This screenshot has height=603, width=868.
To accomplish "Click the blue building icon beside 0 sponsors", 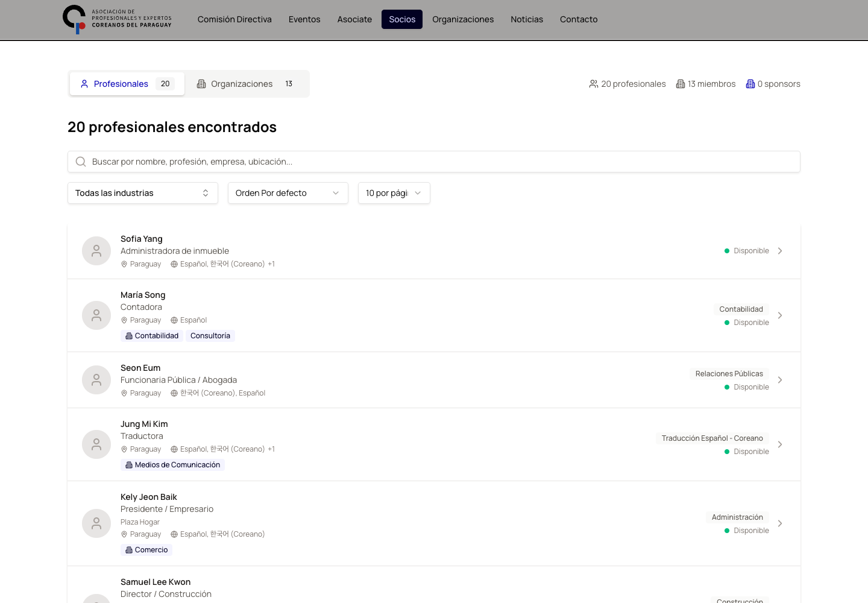I will pos(750,84).
